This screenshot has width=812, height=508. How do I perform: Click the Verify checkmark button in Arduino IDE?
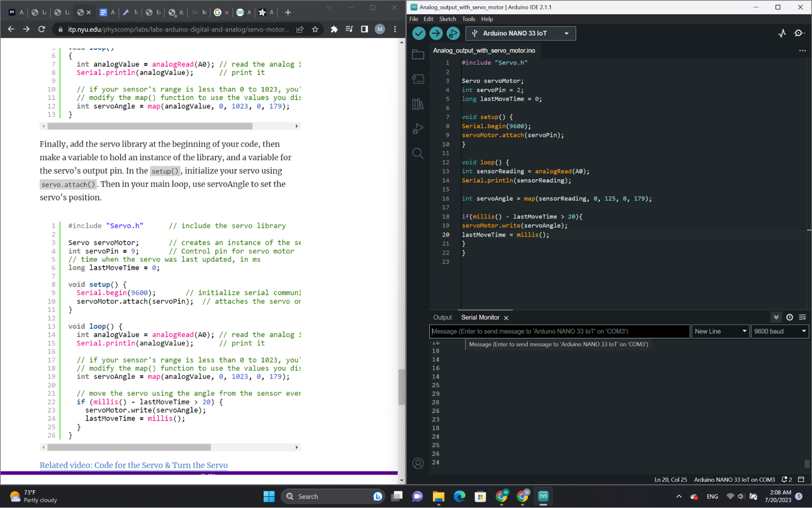pos(419,33)
